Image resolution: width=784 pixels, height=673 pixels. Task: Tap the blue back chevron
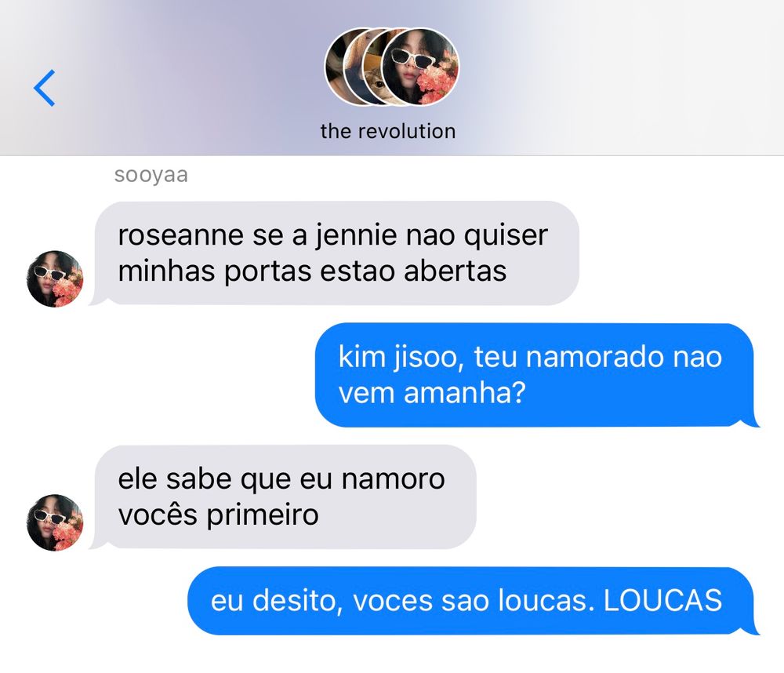tap(45, 88)
